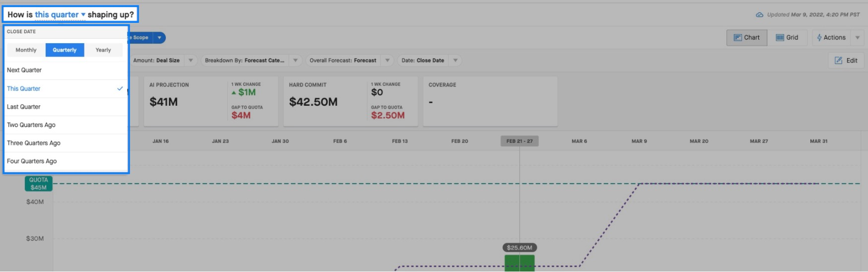Click the checkmark next to This Quarter
The width and height of the screenshot is (868, 272).
click(x=120, y=88)
